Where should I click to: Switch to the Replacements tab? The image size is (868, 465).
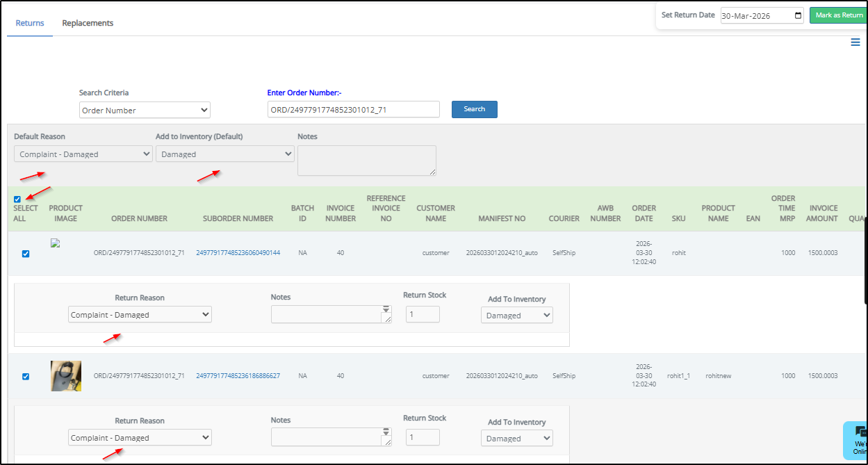[88, 23]
